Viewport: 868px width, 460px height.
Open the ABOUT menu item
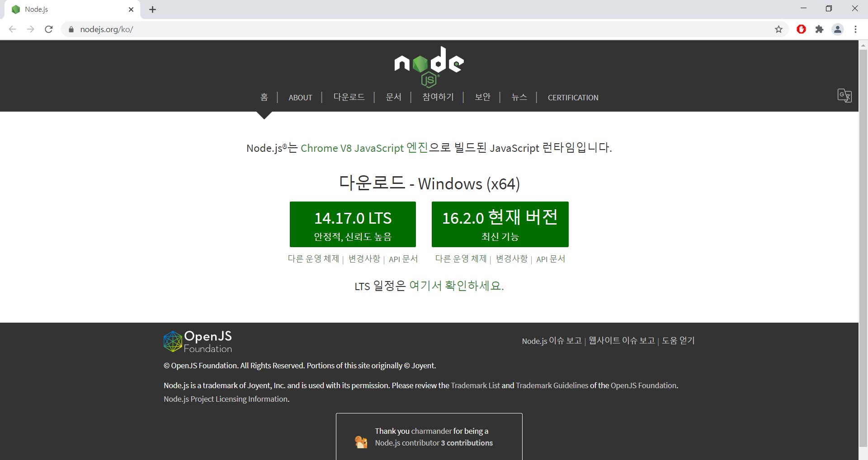(301, 98)
